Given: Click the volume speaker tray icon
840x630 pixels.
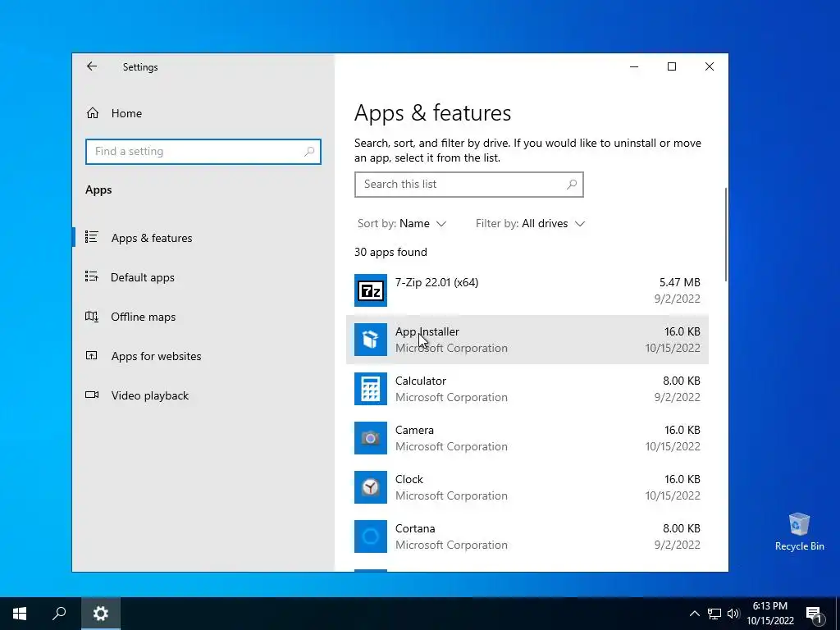Looking at the screenshot, I should pos(733,614).
